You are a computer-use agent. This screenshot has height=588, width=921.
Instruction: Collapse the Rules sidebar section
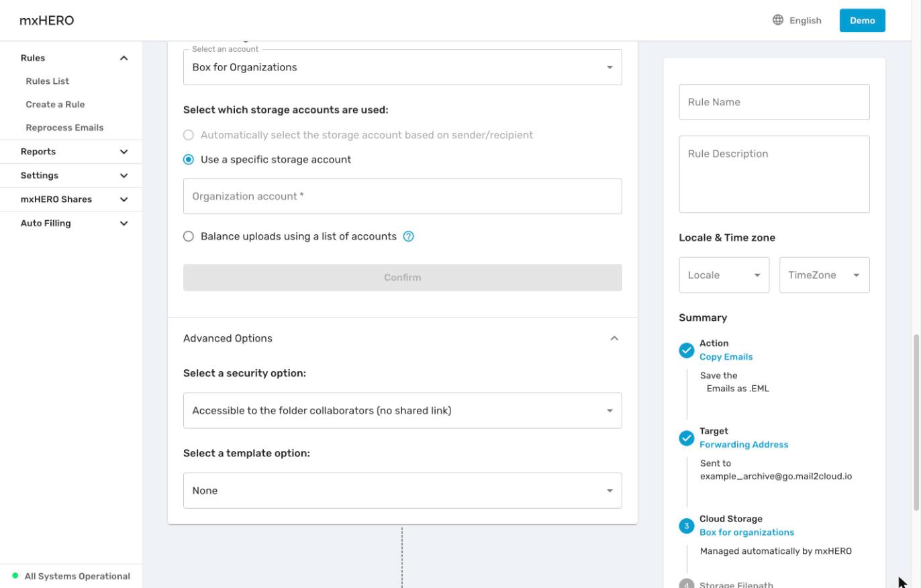click(x=124, y=58)
